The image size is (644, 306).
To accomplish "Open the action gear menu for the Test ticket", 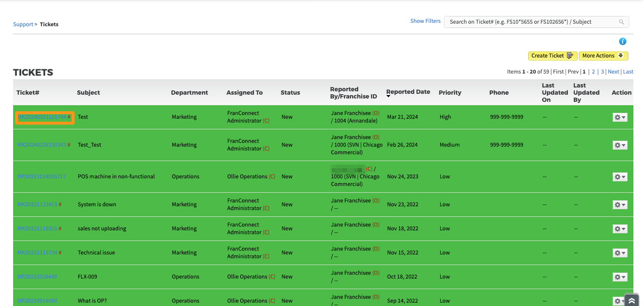I will pyautogui.click(x=620, y=117).
